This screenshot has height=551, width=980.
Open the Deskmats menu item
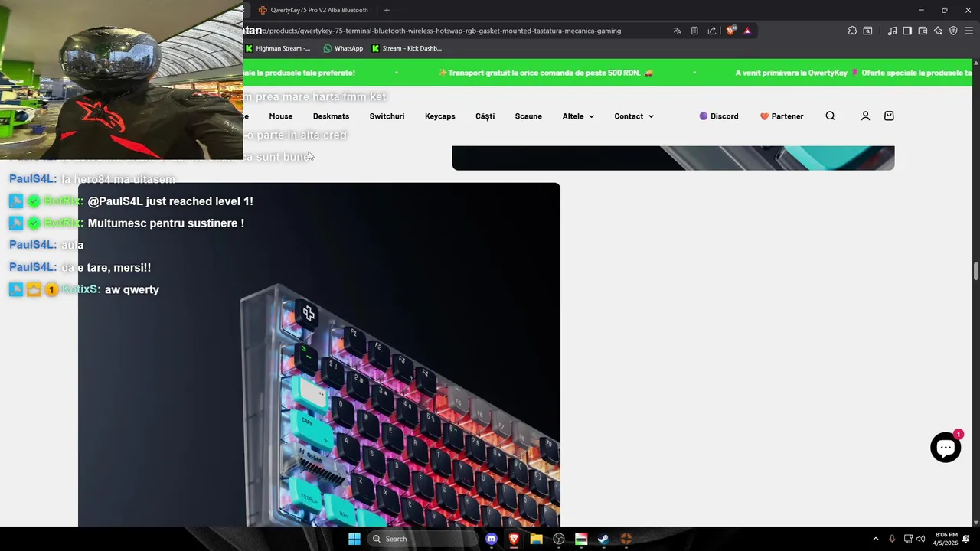click(x=331, y=116)
